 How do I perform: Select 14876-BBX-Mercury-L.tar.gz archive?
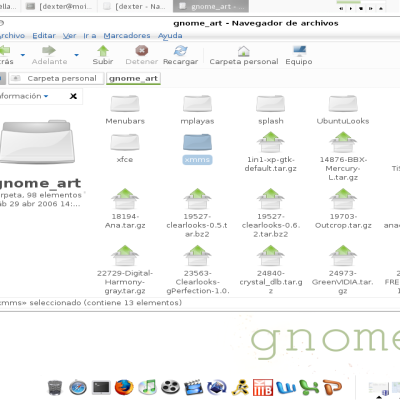(343, 156)
